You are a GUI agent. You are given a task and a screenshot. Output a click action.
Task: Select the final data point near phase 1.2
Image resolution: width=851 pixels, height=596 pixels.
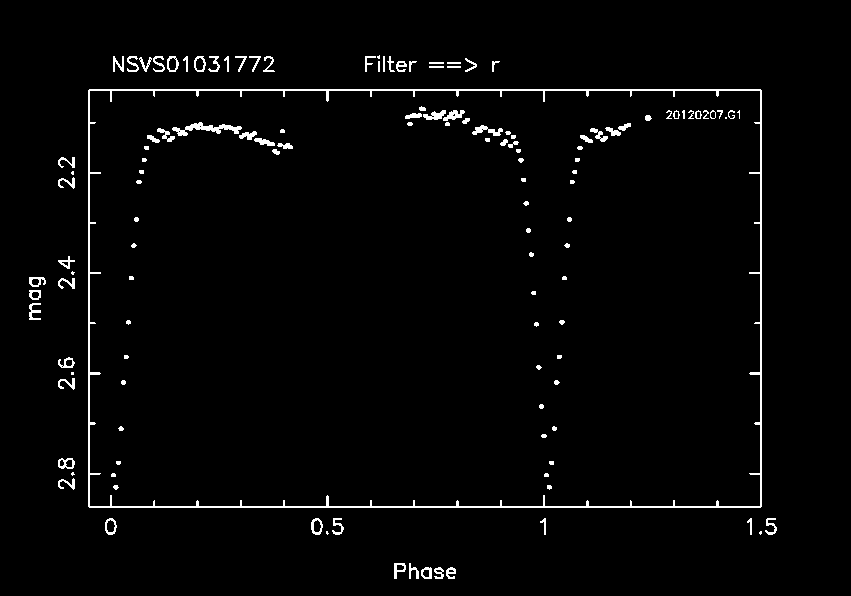tap(628, 125)
